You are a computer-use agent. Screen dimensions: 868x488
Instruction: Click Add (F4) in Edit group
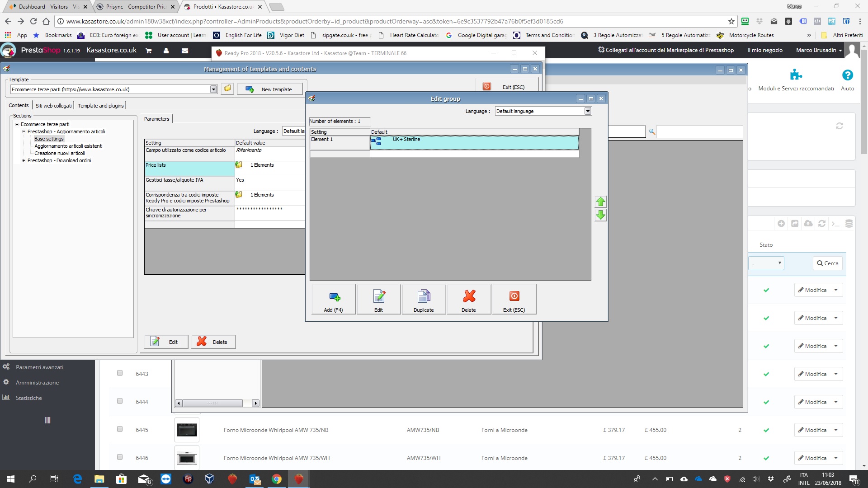point(333,300)
